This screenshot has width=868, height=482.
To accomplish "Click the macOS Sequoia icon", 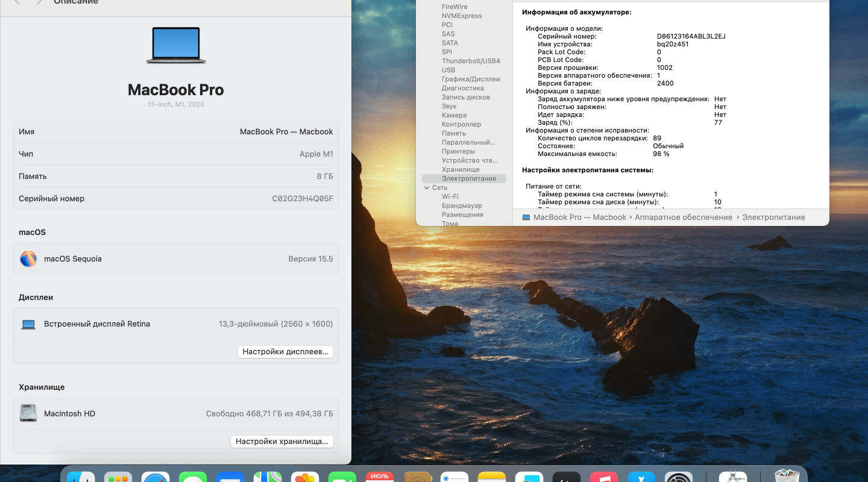I will tap(28, 258).
